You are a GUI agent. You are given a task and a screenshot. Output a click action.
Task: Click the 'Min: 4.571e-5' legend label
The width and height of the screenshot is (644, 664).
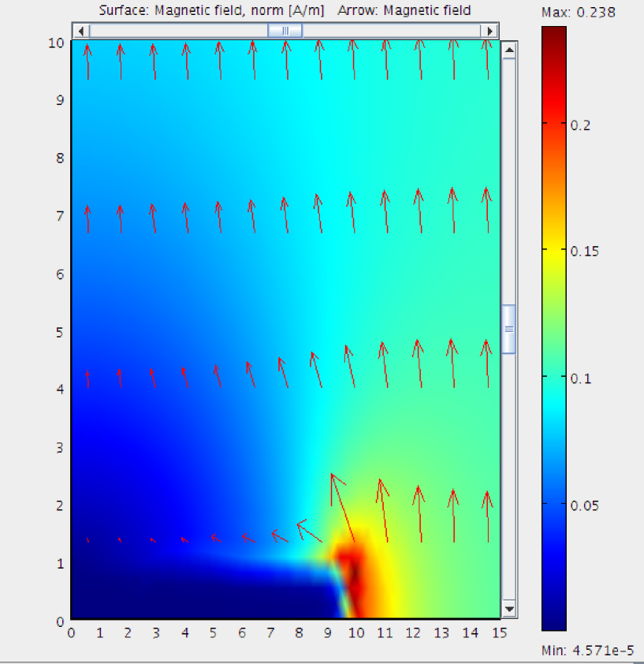pyautogui.click(x=588, y=650)
